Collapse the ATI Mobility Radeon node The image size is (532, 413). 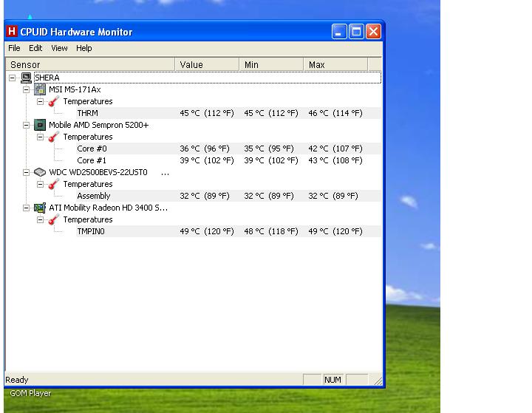26,208
